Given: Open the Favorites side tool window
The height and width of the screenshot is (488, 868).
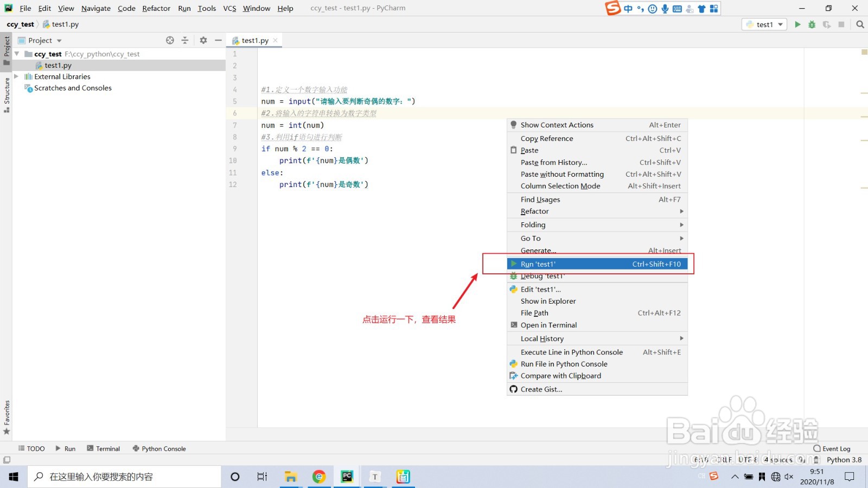Looking at the screenshot, I should [x=7, y=417].
